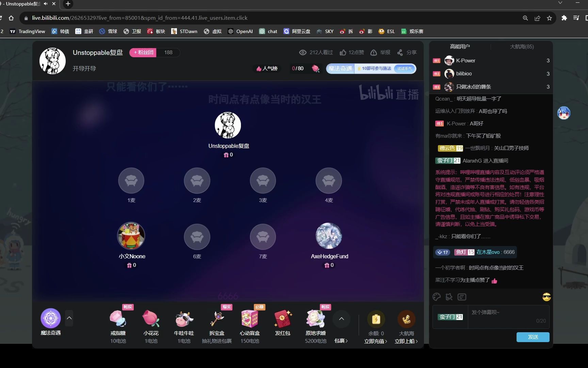This screenshot has height=368, width=588.
Task: Open danmaku color palette settings icon
Action: [437, 297]
